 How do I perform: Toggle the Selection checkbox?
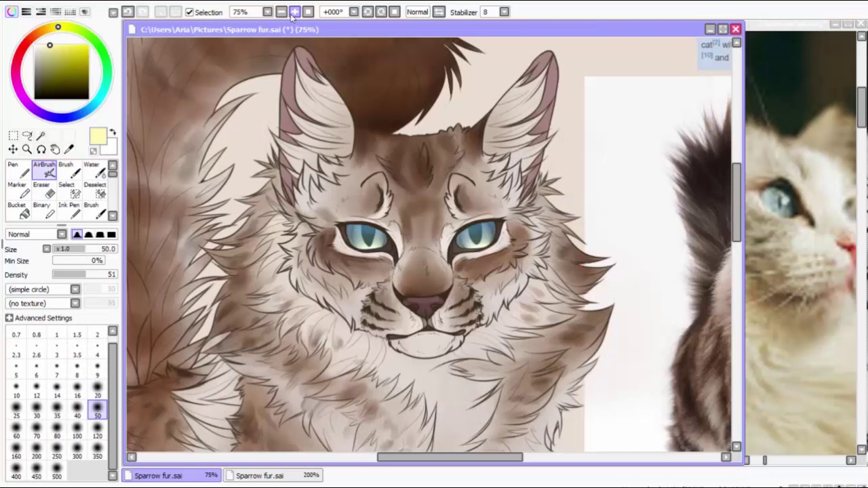pos(190,12)
